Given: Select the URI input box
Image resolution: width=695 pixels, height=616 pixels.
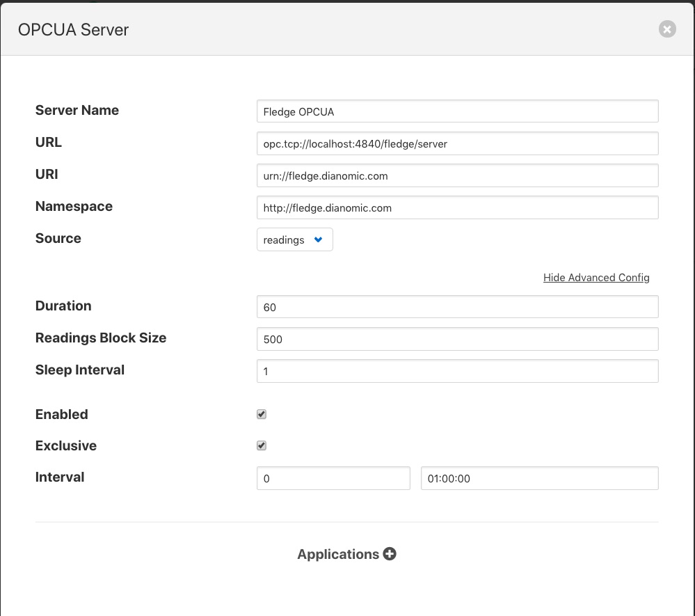Looking at the screenshot, I should pos(457,175).
